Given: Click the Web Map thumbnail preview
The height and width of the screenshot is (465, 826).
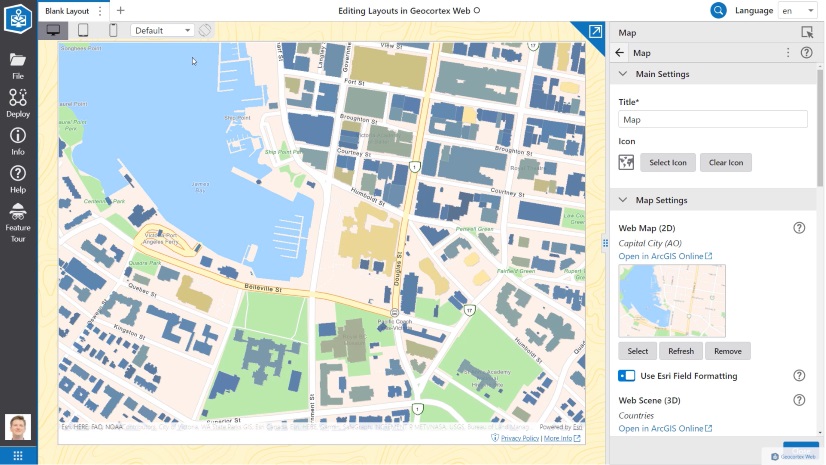Looking at the screenshot, I should [672, 301].
